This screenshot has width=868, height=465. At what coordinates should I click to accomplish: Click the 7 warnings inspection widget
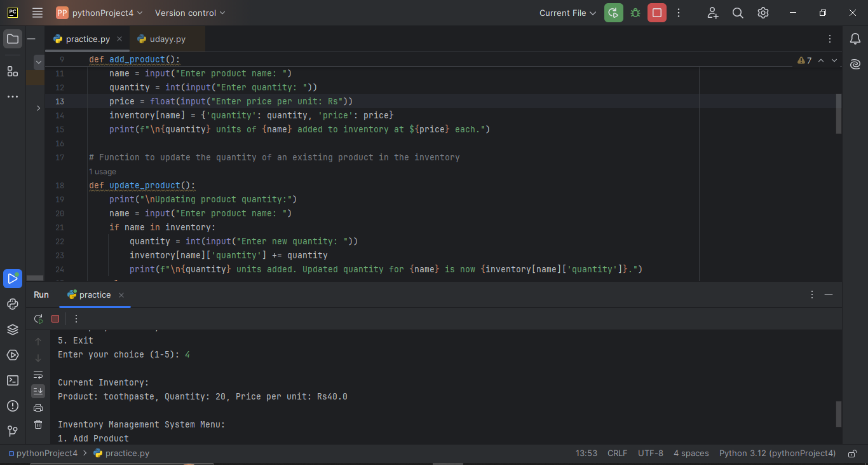[x=804, y=60]
